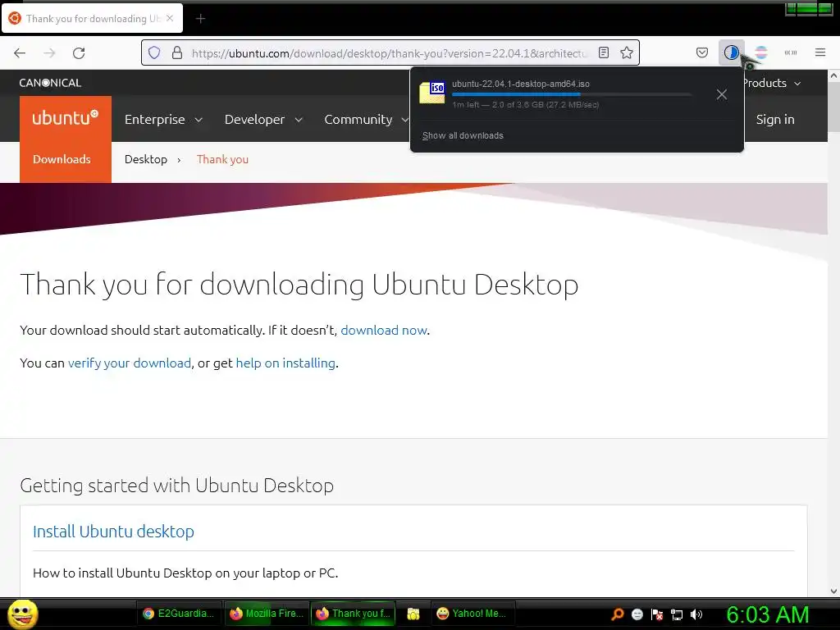Switch to the Mozilla Firefox taskbar window
Viewport: 840px width, 630px height.
[267, 614]
